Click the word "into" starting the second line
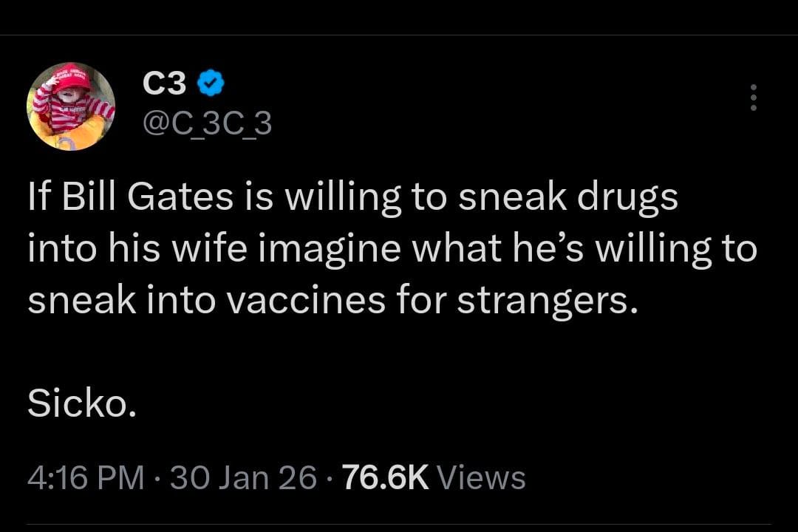This screenshot has height=532, width=798. pyautogui.click(x=58, y=250)
